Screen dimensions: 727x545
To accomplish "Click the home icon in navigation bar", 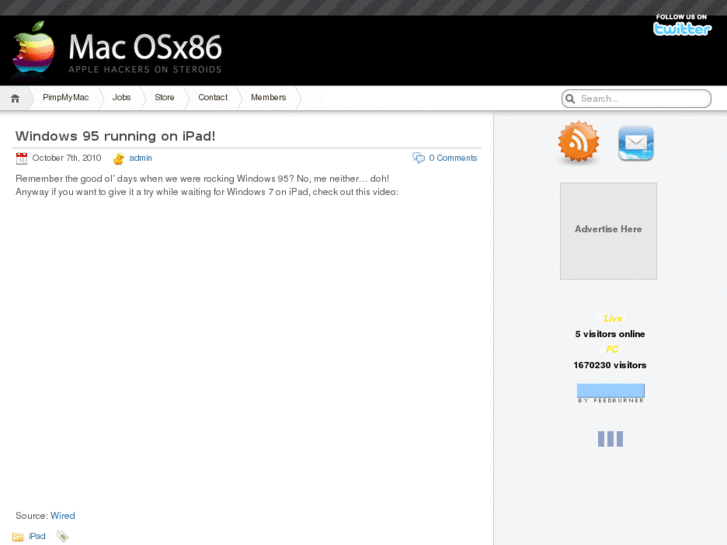I will (15, 98).
